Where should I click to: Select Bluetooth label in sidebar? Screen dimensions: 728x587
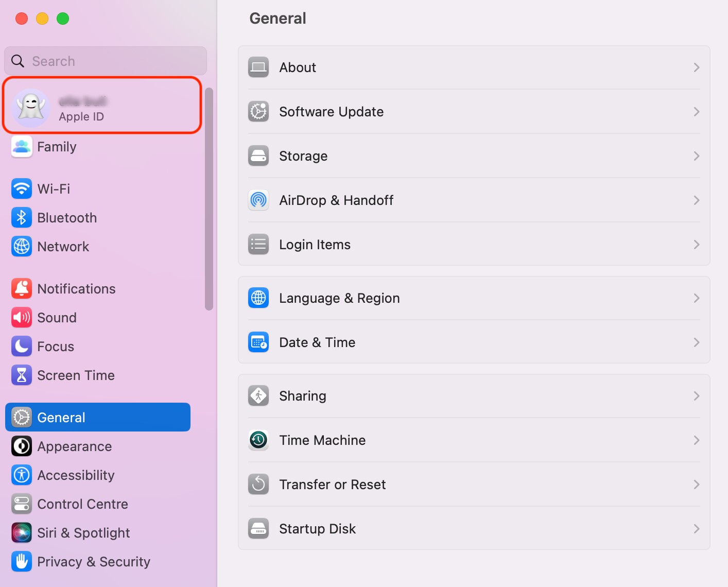[x=67, y=218]
